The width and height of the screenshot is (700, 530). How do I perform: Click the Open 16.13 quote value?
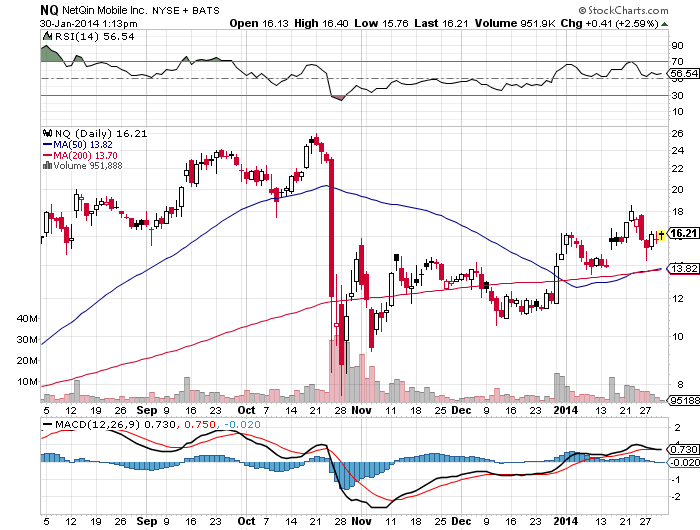click(x=259, y=23)
